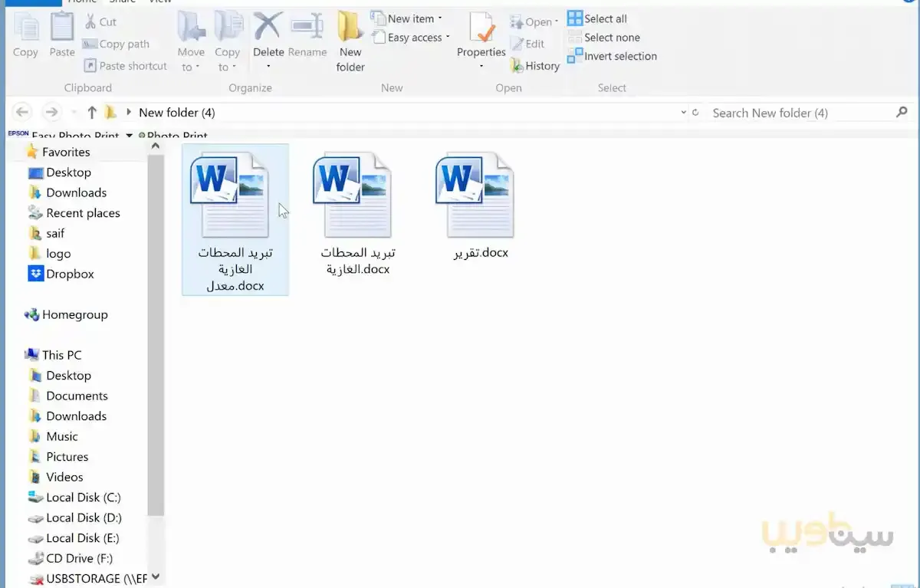
Task: Expand the New item dropdown
Action: point(440,18)
